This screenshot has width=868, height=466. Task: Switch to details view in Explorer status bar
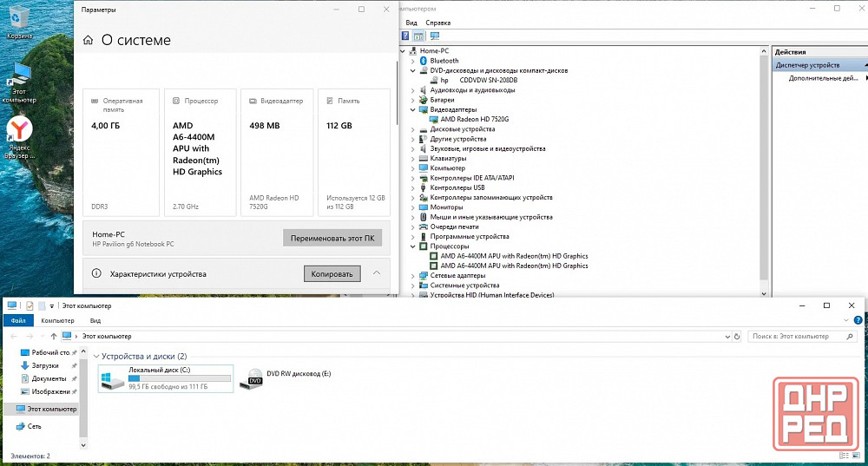[845, 456]
